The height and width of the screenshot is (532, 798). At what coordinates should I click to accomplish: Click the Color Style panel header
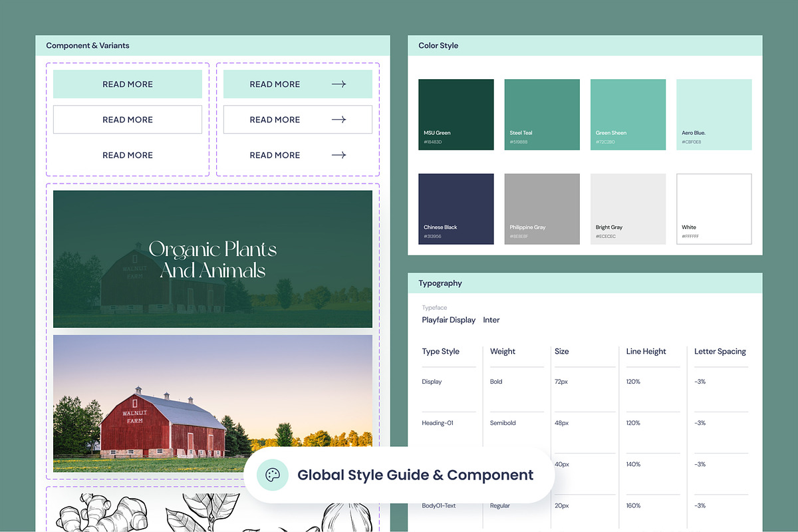pyautogui.click(x=585, y=46)
